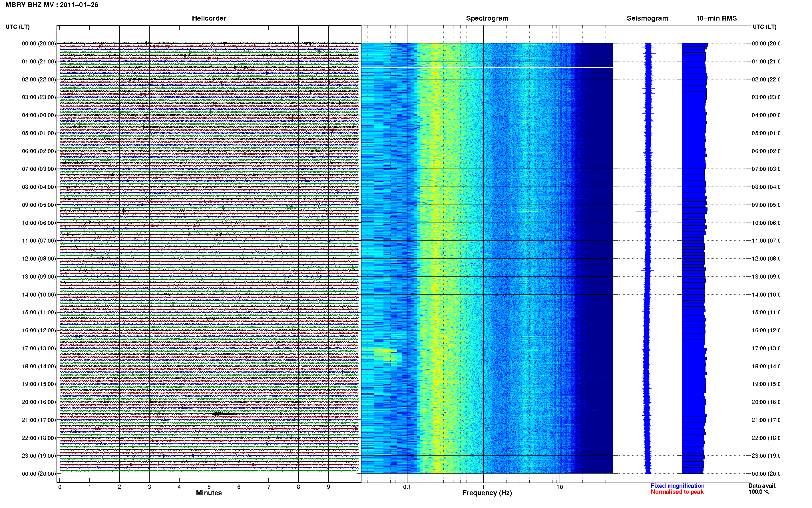Click the Fixed magnification legend text
This screenshot has height=508, width=812.
(678, 486)
